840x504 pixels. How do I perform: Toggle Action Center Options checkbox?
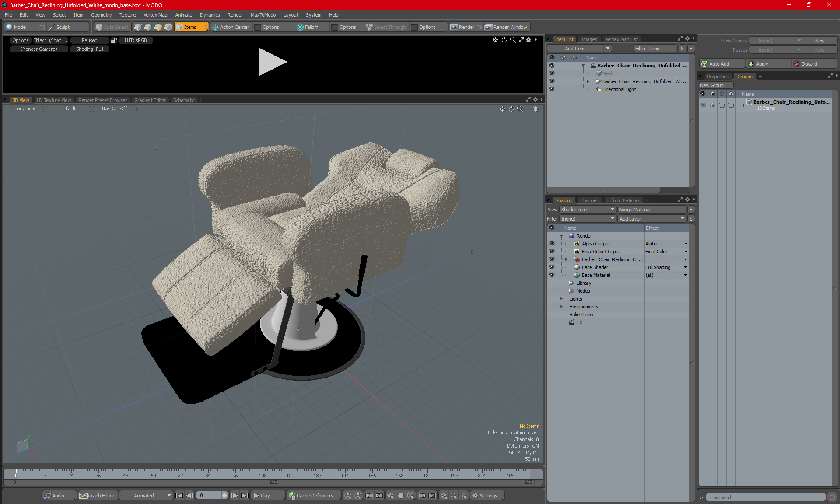(x=258, y=27)
